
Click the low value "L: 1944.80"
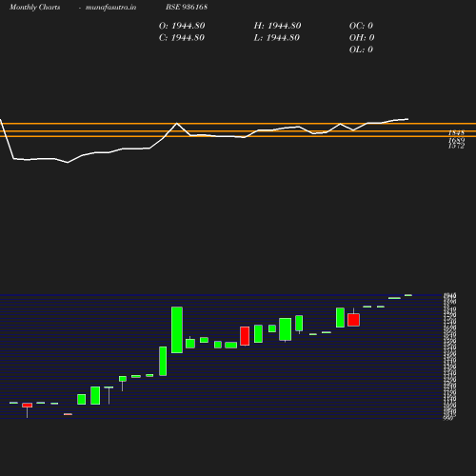[x=277, y=38]
